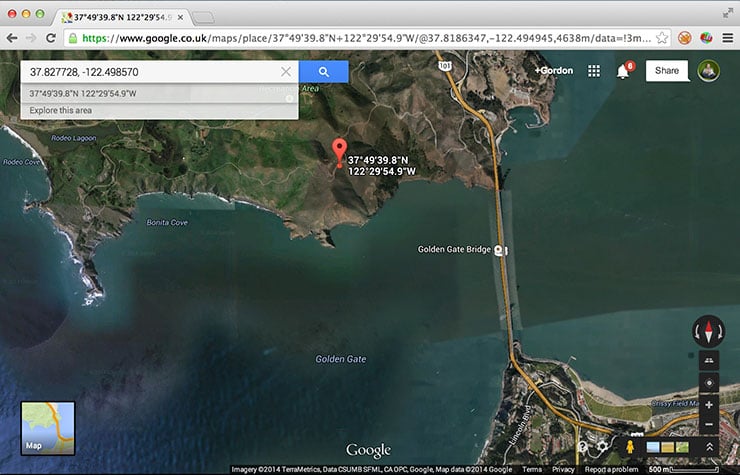Click the blue search button
Viewport: 740px width, 475px height.
click(x=323, y=72)
